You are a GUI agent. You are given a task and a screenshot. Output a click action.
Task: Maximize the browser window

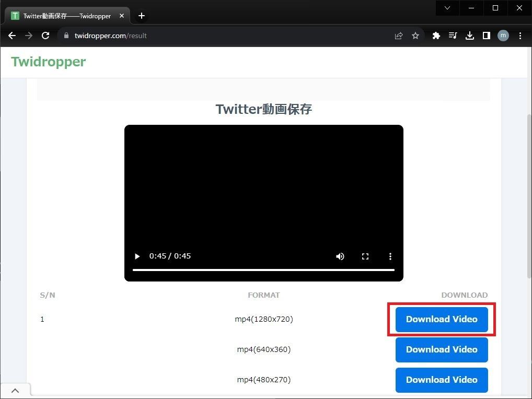pos(495,8)
